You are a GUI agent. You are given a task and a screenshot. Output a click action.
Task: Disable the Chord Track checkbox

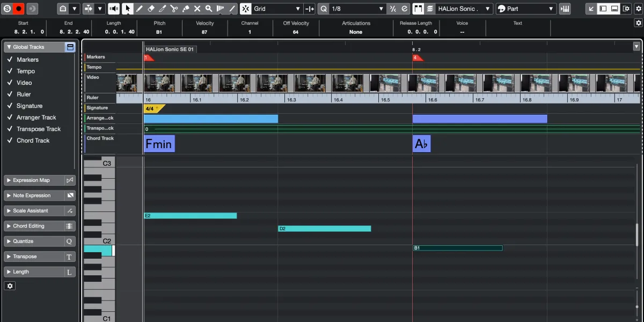10,141
